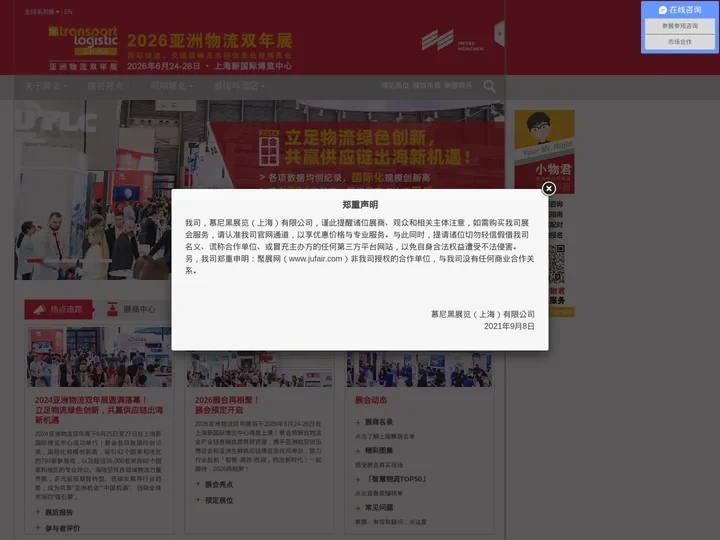
Task: Click the 参与者评价 link
Action: tap(62, 528)
